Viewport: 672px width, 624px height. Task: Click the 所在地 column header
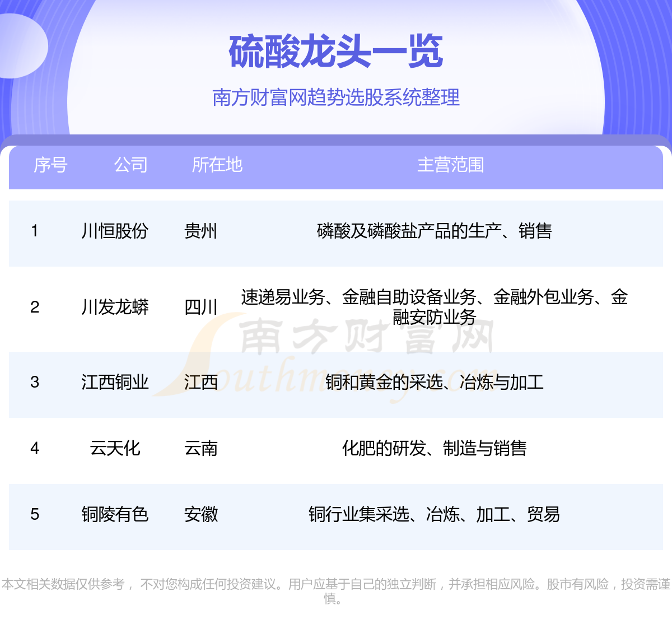217,165
